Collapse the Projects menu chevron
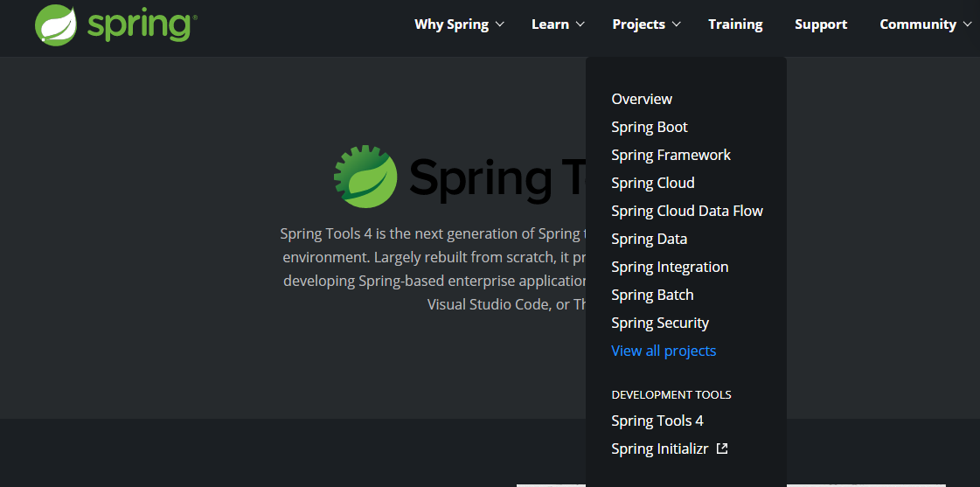The height and width of the screenshot is (487, 980). click(677, 24)
